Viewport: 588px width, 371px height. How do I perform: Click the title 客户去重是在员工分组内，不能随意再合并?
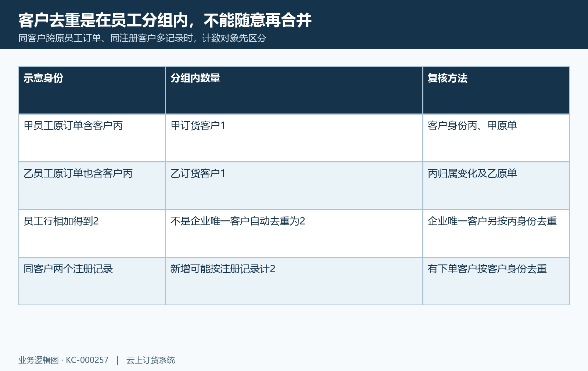coord(165,20)
